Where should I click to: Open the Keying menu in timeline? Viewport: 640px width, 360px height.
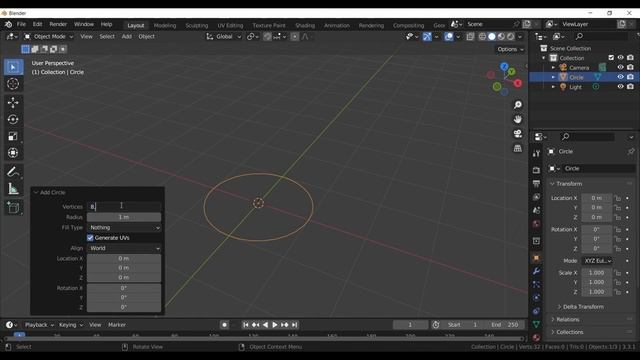coord(71,325)
